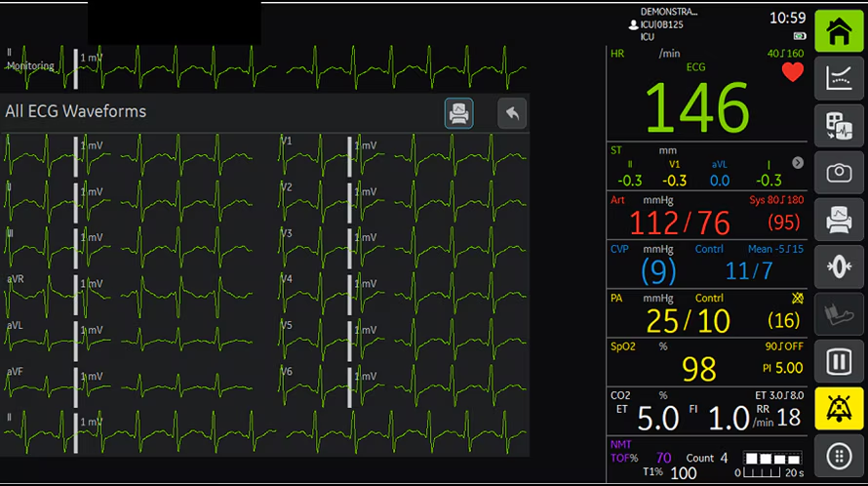Expand the ST values with the arrow
Screen dimensions: 868x486
(798, 163)
